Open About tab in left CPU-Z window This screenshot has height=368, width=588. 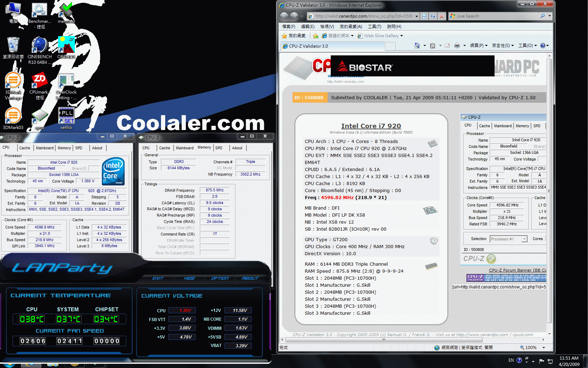[x=97, y=148]
